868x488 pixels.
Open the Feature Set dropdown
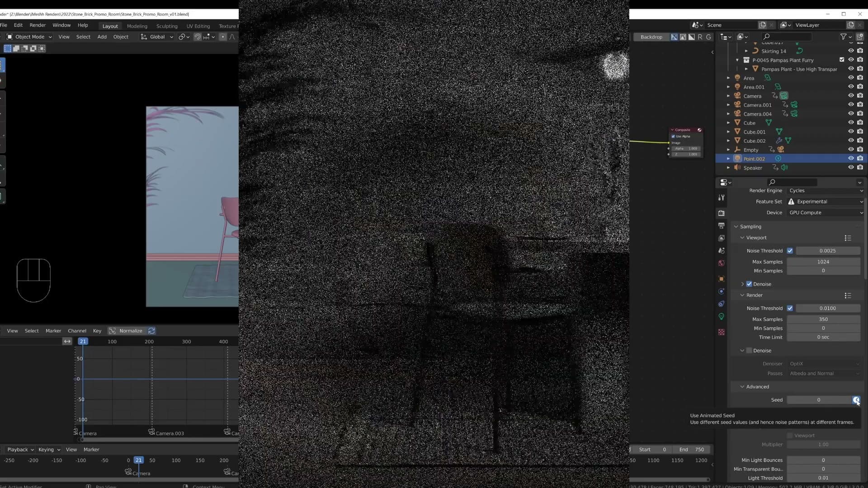coord(826,202)
